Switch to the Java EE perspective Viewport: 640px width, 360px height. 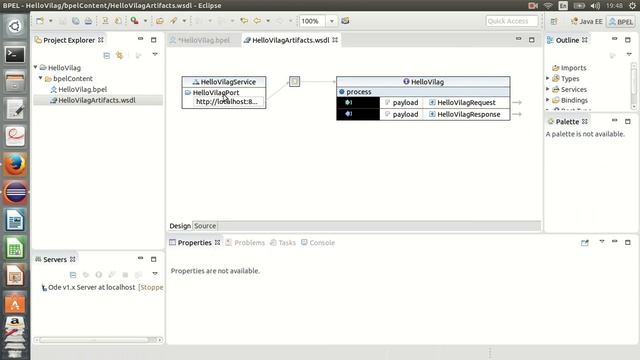point(587,21)
